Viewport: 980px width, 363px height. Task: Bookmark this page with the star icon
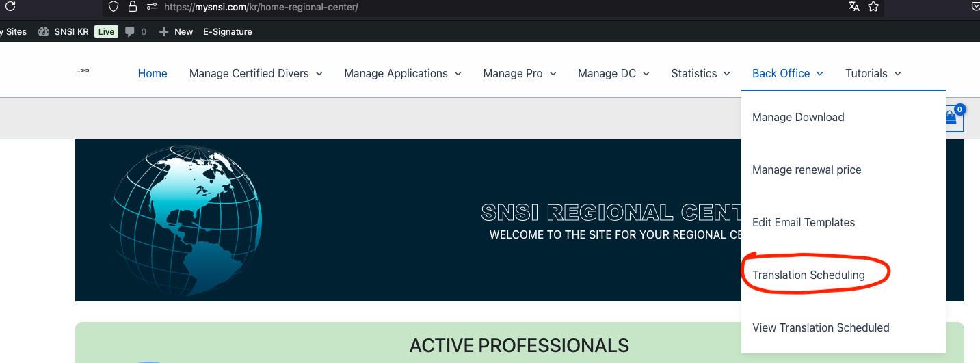tap(873, 7)
